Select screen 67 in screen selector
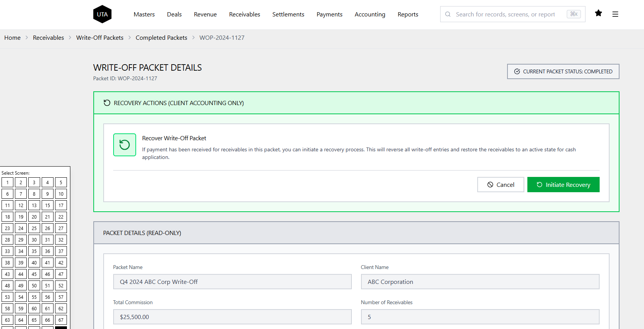The width and height of the screenshot is (644, 329). click(x=61, y=320)
